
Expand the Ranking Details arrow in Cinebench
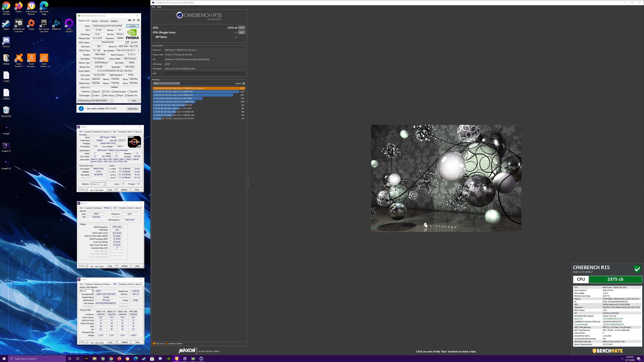[244, 83]
